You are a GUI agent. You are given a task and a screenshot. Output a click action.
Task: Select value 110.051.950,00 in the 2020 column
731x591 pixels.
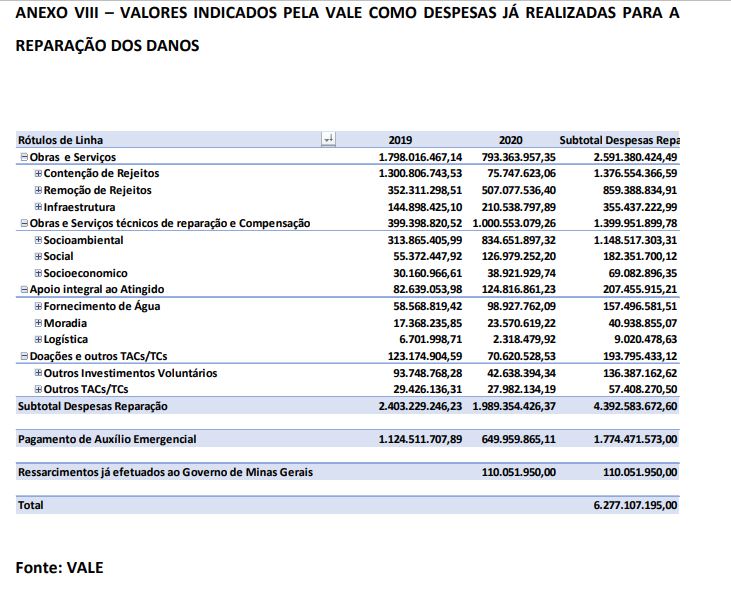point(518,472)
